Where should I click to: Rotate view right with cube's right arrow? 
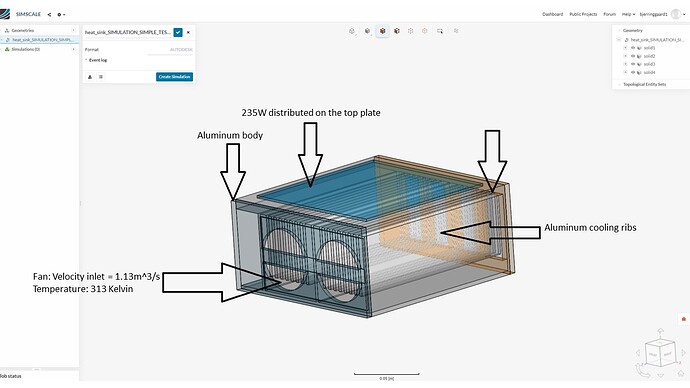click(683, 353)
